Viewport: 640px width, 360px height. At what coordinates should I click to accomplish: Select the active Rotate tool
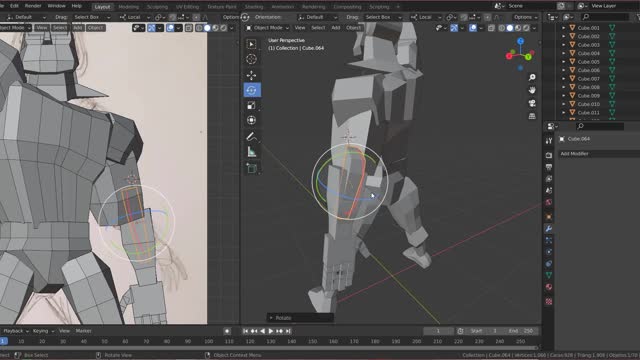(252, 90)
